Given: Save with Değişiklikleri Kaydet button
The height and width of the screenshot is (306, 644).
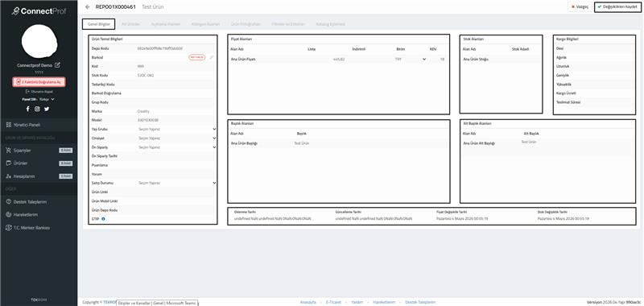Looking at the screenshot, I should pos(617,7).
